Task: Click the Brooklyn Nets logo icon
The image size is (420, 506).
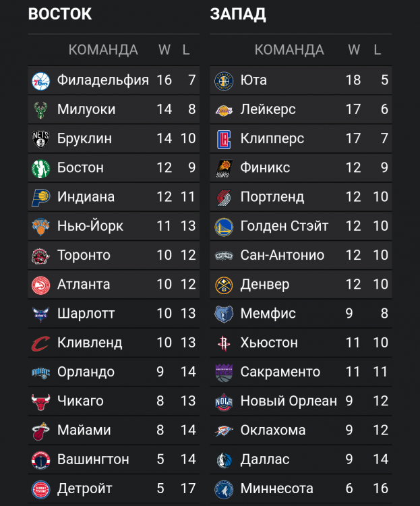Action: click(41, 139)
